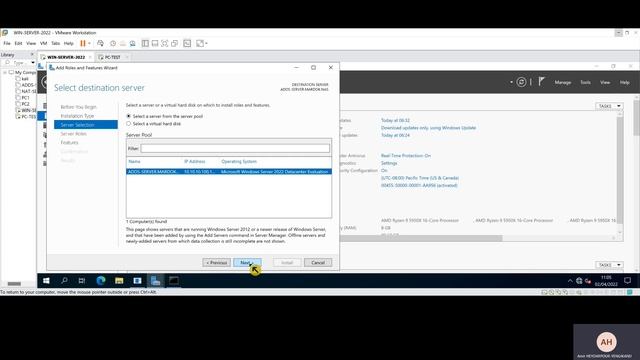
Task: Open the VMware Tabs menu
Action: (x=56, y=43)
